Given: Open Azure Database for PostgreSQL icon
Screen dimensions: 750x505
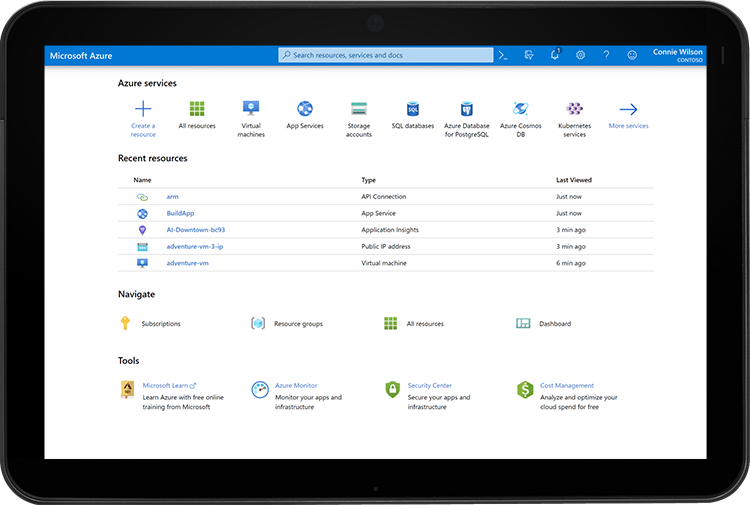Looking at the screenshot, I should 467,109.
